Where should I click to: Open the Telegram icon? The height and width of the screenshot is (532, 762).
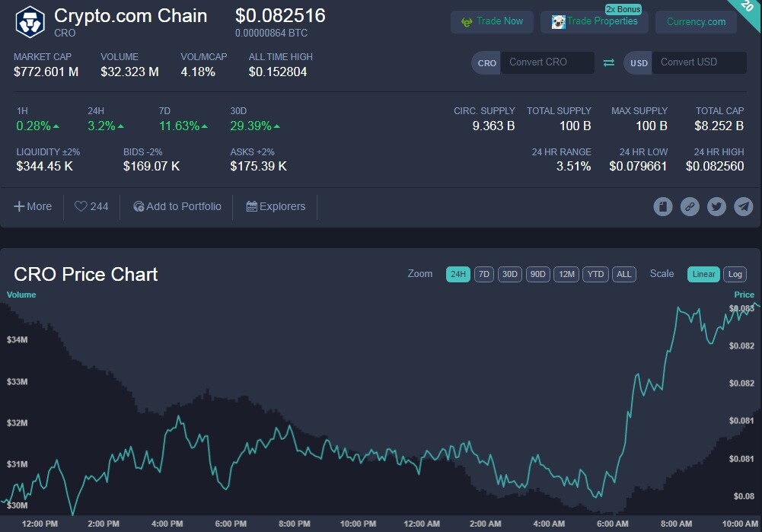point(743,206)
